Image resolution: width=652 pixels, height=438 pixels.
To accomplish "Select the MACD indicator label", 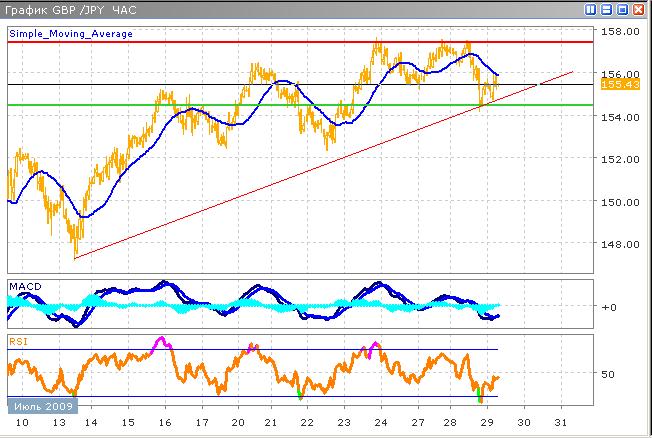I will coord(24,287).
